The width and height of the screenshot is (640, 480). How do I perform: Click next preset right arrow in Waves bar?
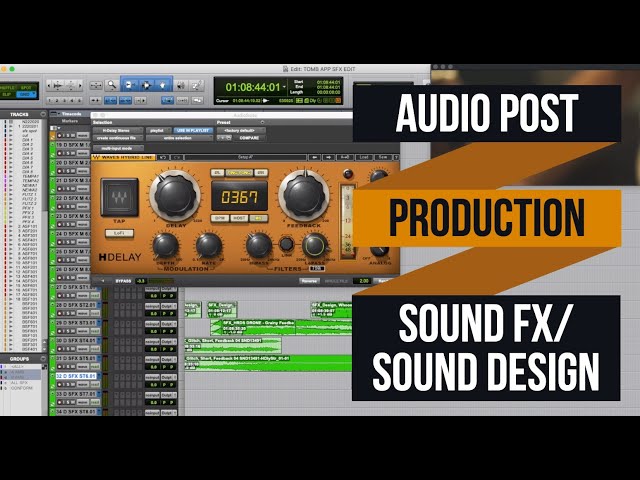(328, 157)
